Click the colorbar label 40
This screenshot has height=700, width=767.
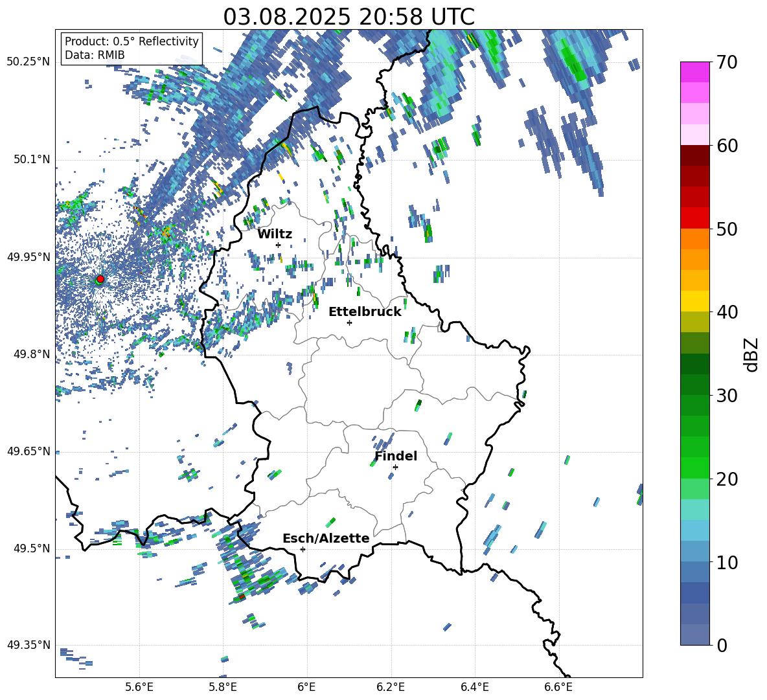(x=727, y=312)
